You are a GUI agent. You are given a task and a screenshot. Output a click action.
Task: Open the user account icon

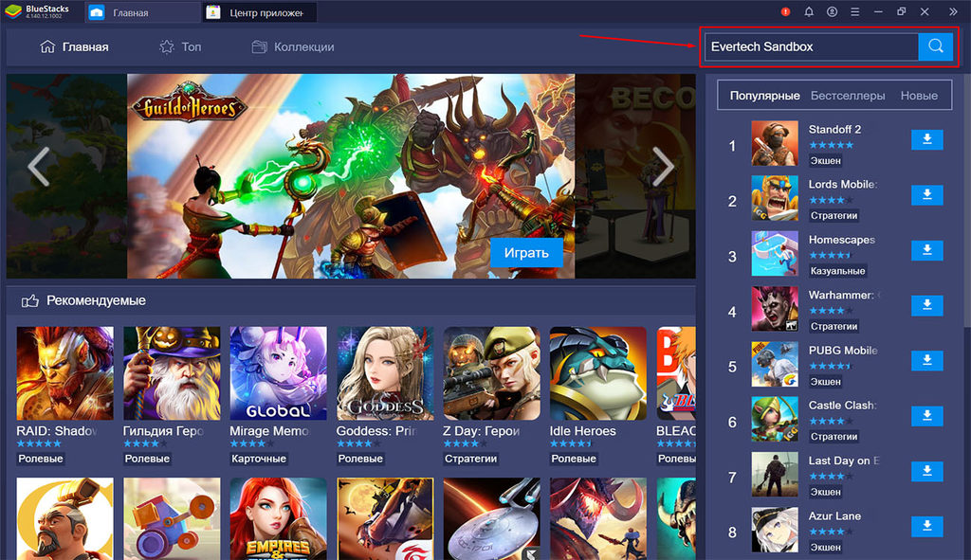tap(832, 11)
